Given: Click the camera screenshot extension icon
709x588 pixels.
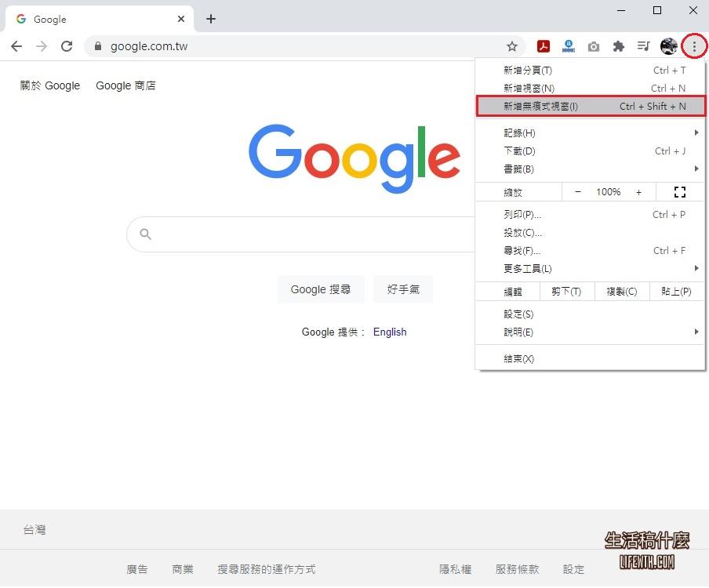Looking at the screenshot, I should pos(594,46).
